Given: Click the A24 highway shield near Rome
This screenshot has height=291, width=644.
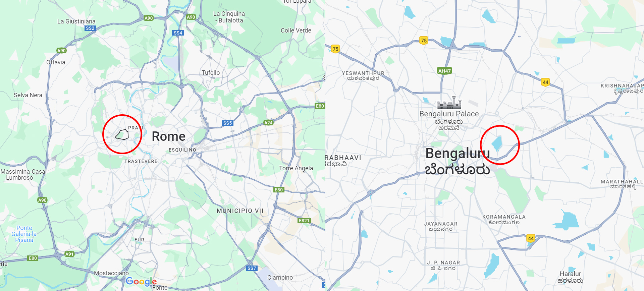Looking at the screenshot, I should [268, 123].
